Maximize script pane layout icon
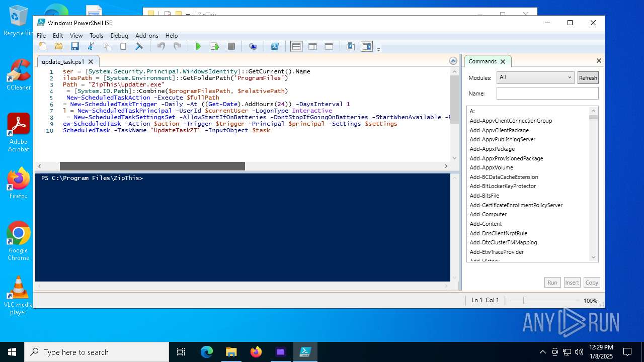 329,46
